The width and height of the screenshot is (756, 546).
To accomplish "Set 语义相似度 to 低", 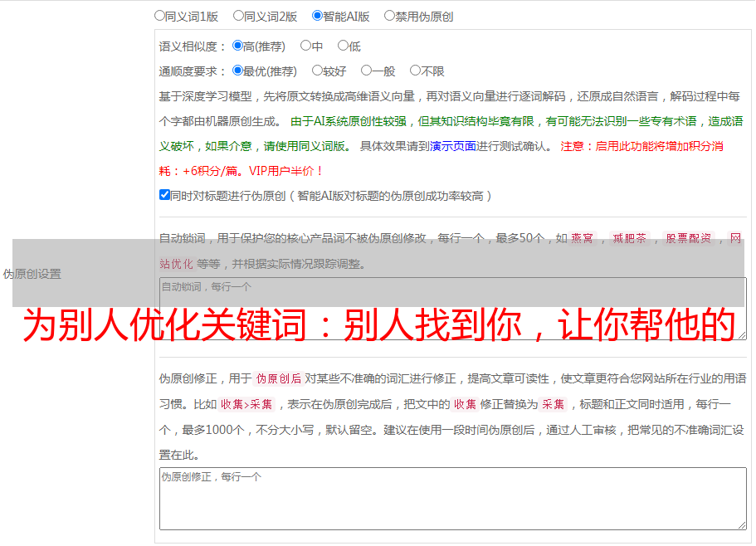I will [343, 46].
